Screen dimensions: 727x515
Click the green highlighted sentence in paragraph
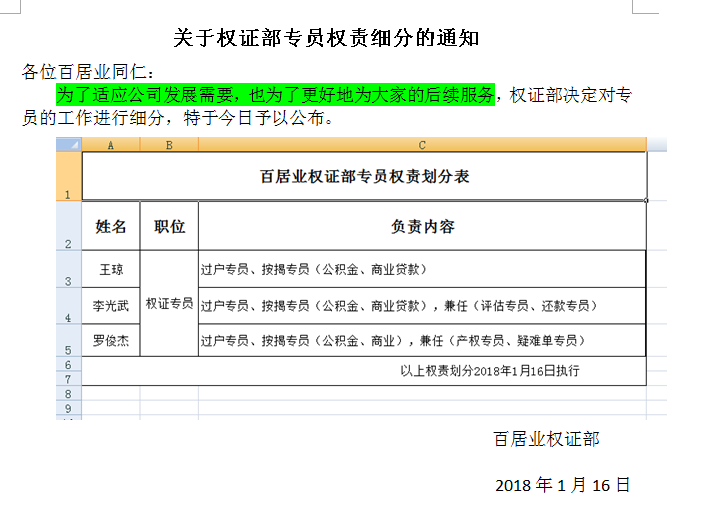pos(275,95)
